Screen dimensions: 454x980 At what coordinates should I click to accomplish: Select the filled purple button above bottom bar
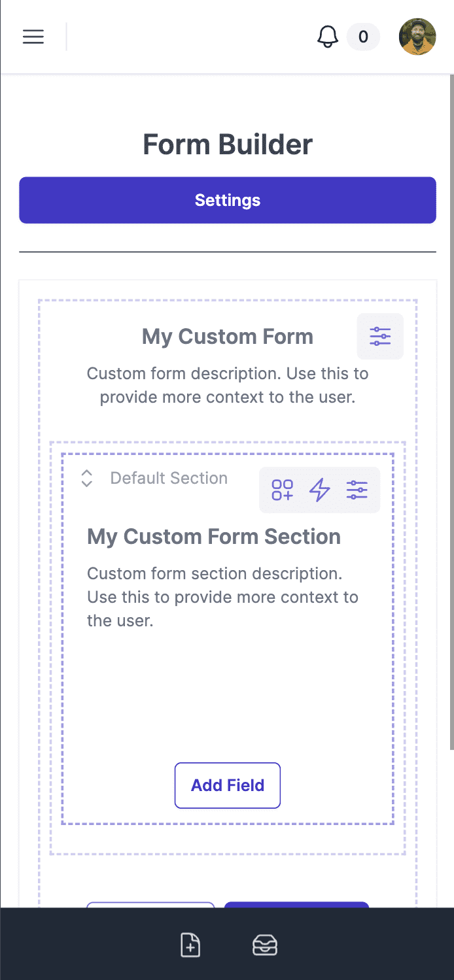click(x=297, y=905)
